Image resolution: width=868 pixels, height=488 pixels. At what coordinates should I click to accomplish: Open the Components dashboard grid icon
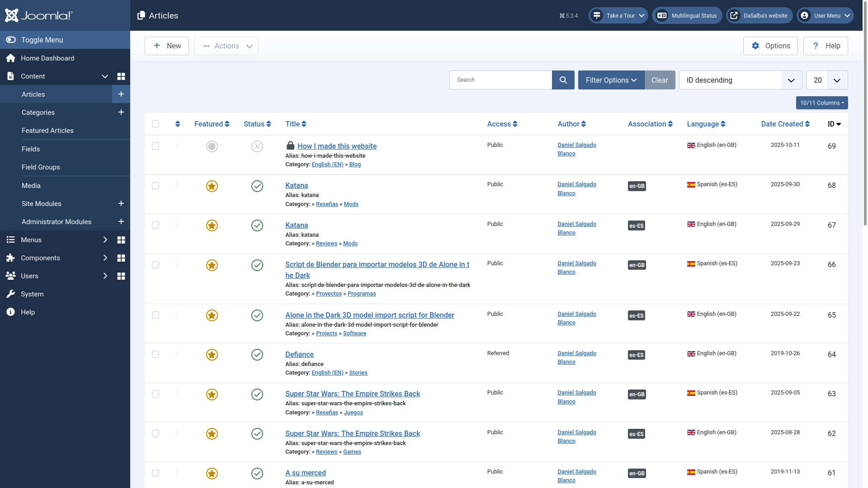coord(121,258)
